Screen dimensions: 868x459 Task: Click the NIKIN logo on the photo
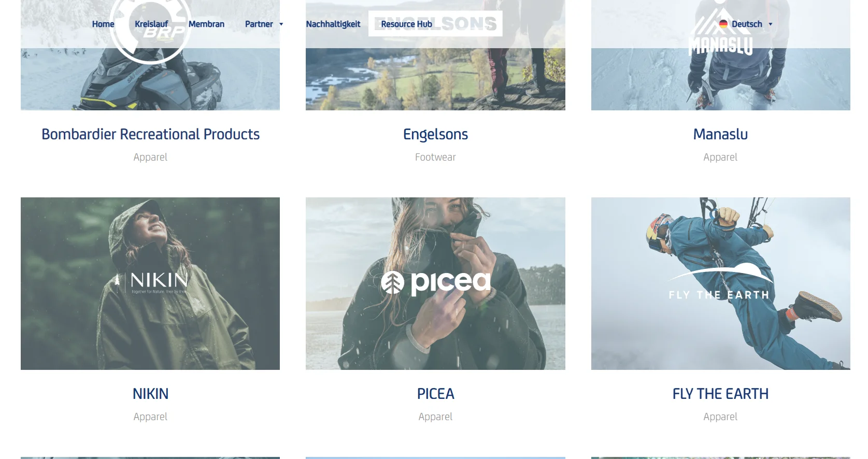click(x=151, y=282)
